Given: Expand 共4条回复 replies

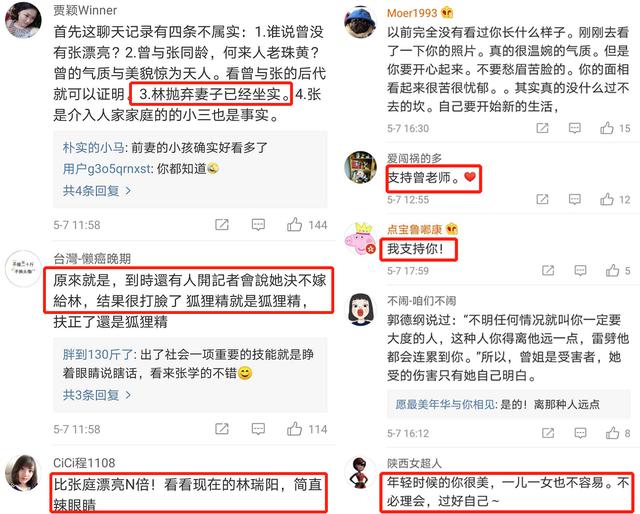Looking at the screenshot, I should pyautogui.click(x=97, y=191).
